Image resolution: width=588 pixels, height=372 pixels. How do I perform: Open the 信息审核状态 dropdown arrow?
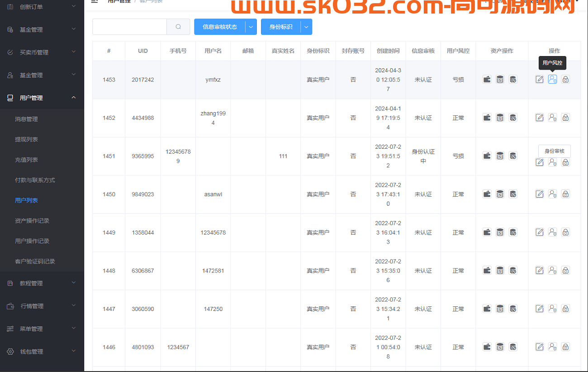[251, 27]
